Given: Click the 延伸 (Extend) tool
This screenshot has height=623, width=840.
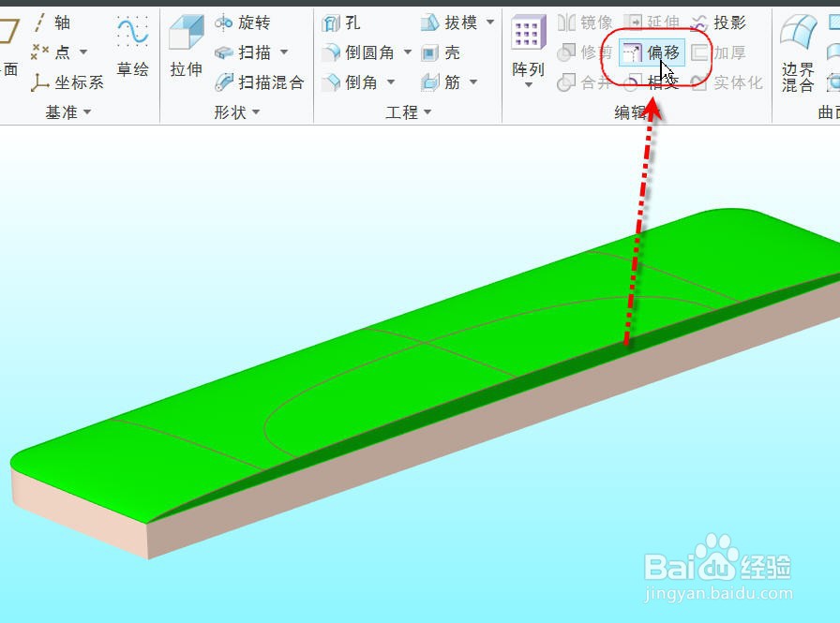Looking at the screenshot, I should point(652,22).
